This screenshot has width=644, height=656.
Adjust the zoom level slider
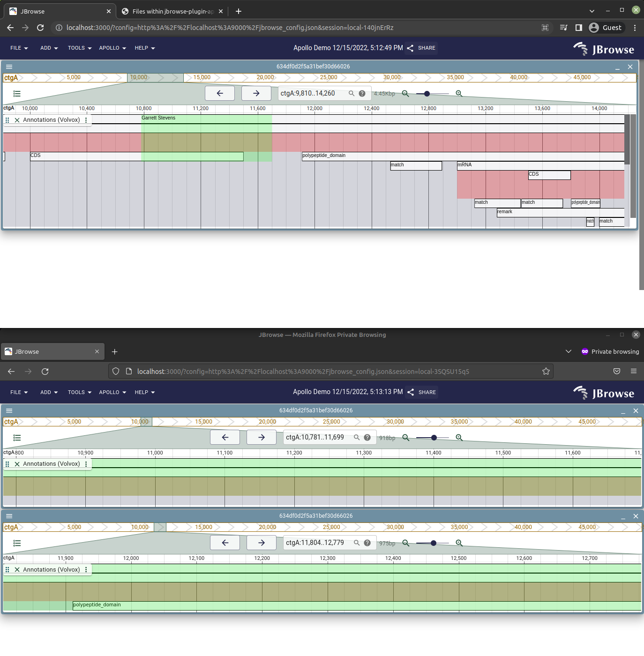tap(427, 93)
